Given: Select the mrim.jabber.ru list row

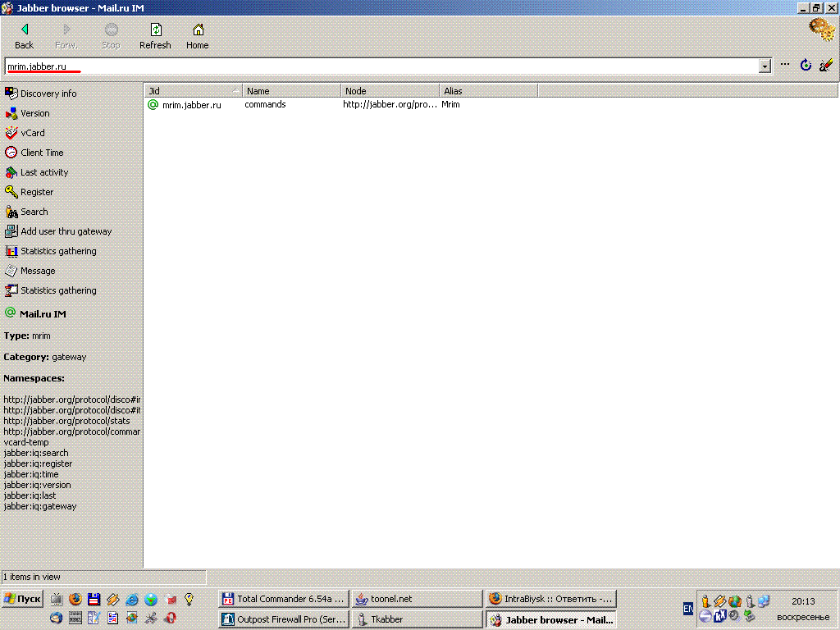Looking at the screenshot, I should coord(191,105).
